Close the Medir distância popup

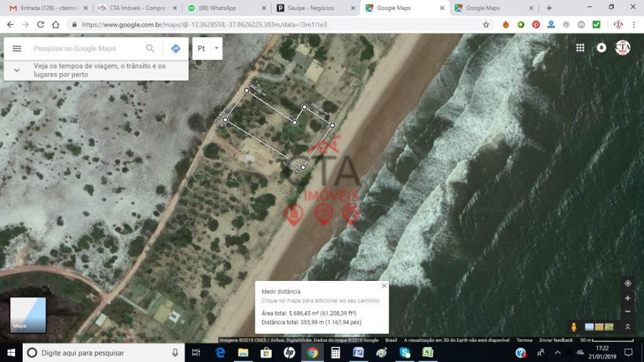click(384, 286)
